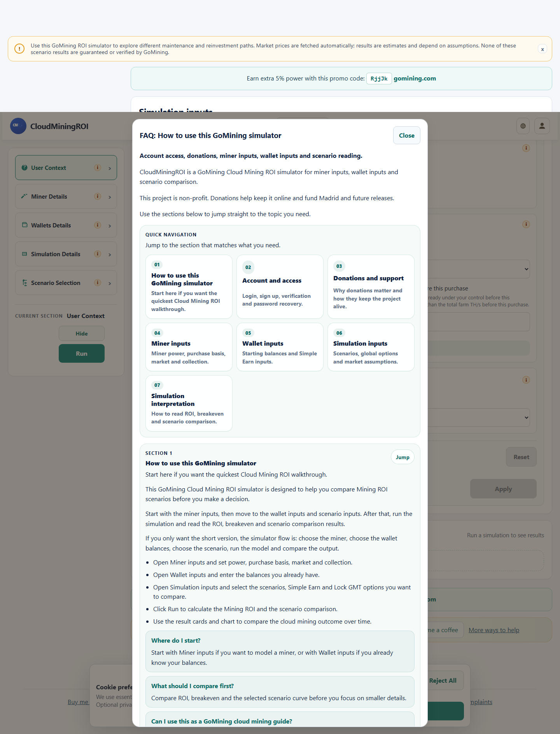Click the 'CURRENT SECTION' label in the sidebar

tap(39, 316)
